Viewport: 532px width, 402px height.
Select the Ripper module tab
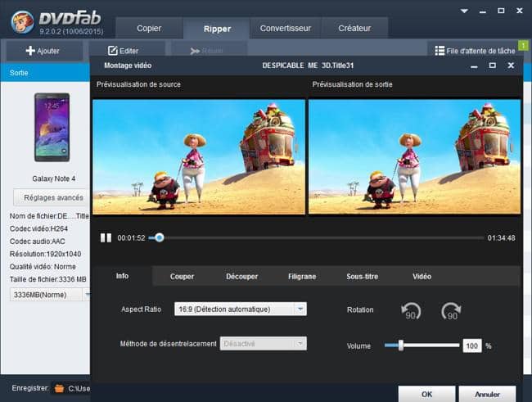[x=217, y=29]
